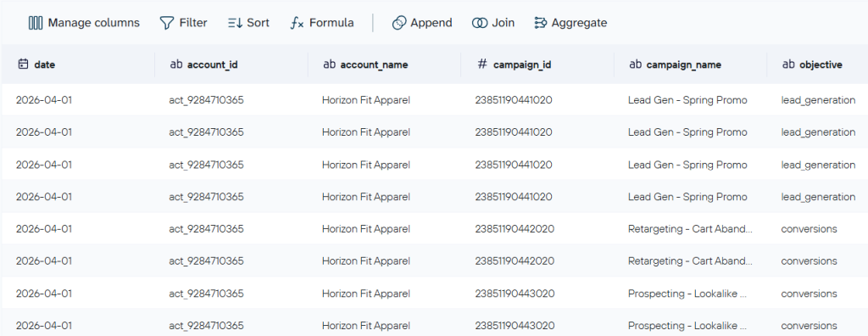Open the Sort option
Screen dimensions: 868x336
point(248,23)
